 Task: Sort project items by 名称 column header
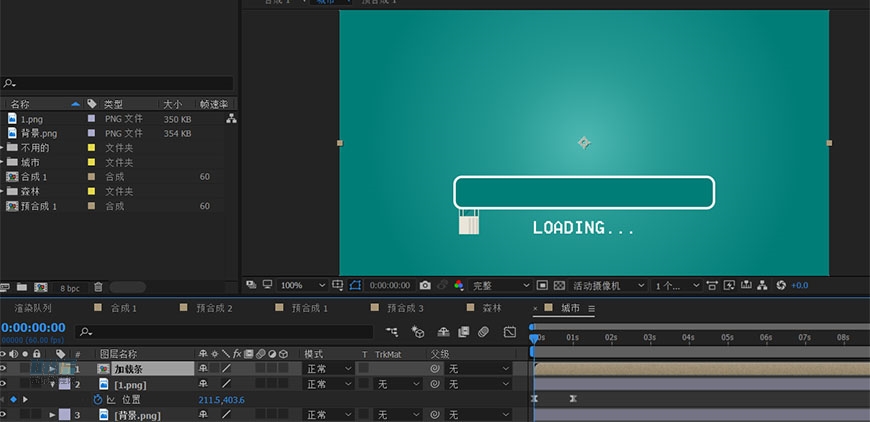pos(20,104)
